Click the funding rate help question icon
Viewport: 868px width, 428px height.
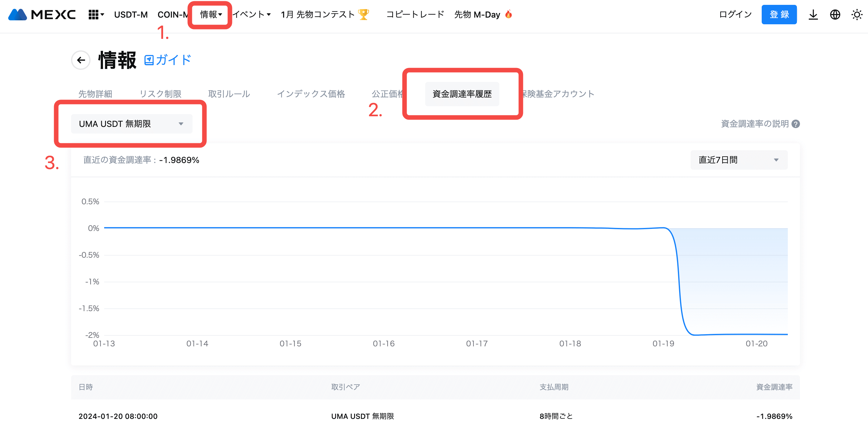pos(795,124)
